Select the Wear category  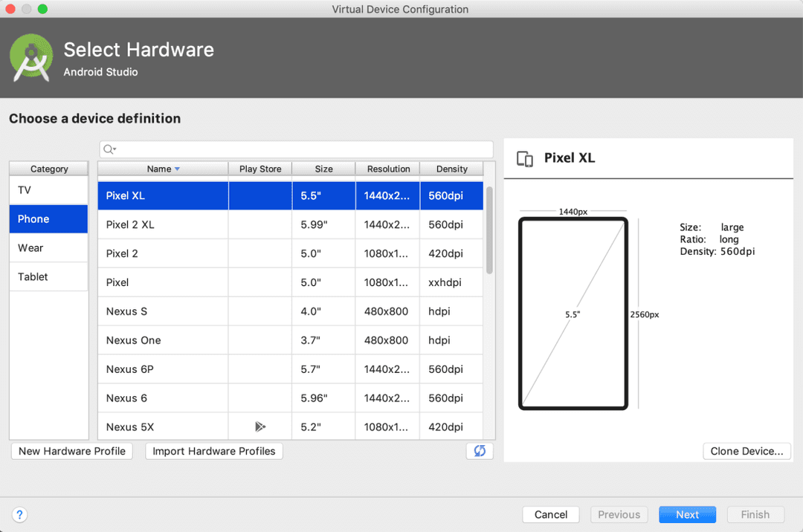click(x=48, y=248)
